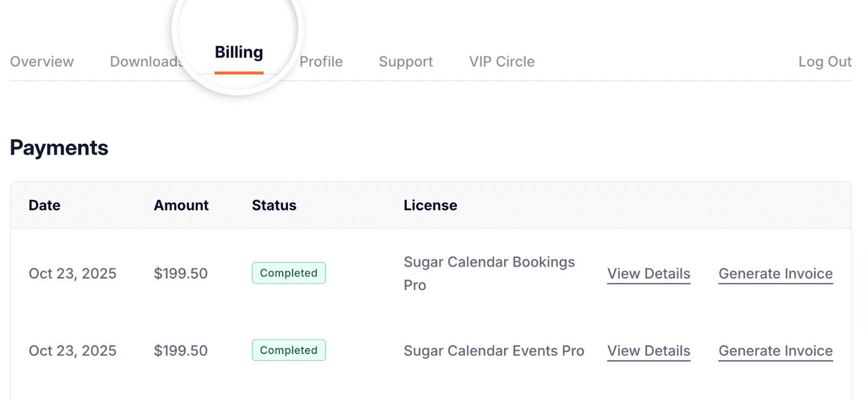Click the Amount column header
This screenshot has width=868, height=399.
(x=181, y=205)
